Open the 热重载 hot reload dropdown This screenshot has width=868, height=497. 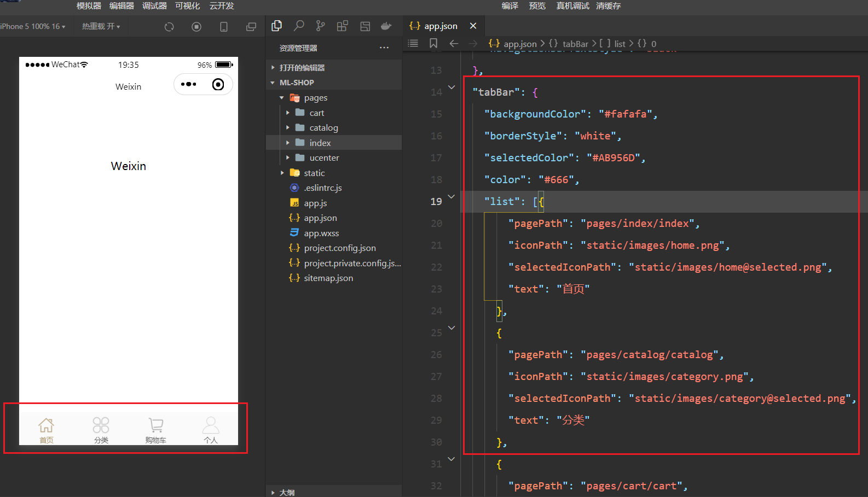pyautogui.click(x=101, y=26)
